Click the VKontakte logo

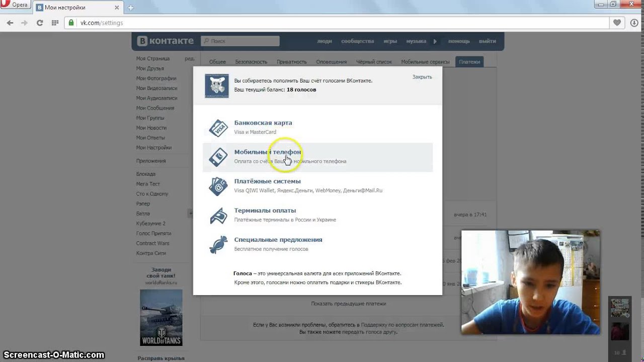[166, 41]
